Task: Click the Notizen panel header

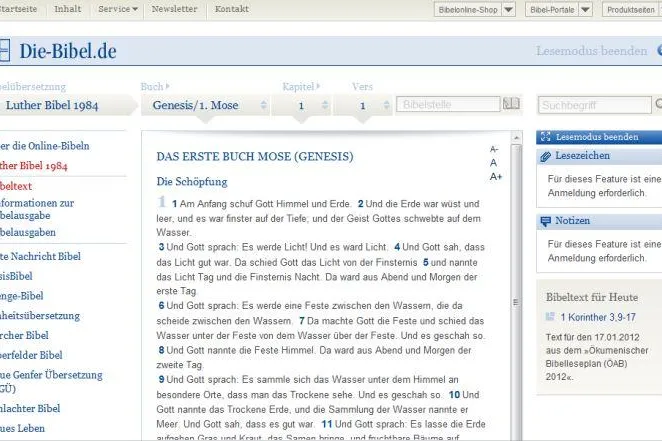Action: [599, 221]
